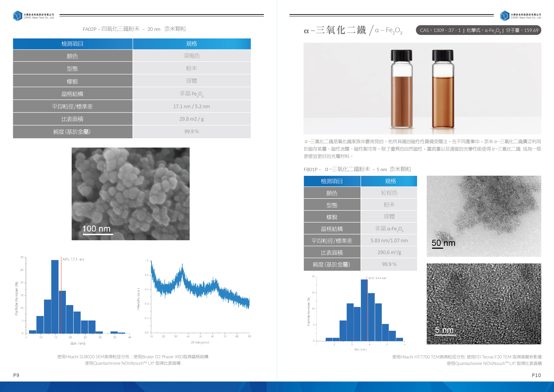Screen dimensions: 554x392
Task: Click the FA02P product heading
Action: (134, 29)
